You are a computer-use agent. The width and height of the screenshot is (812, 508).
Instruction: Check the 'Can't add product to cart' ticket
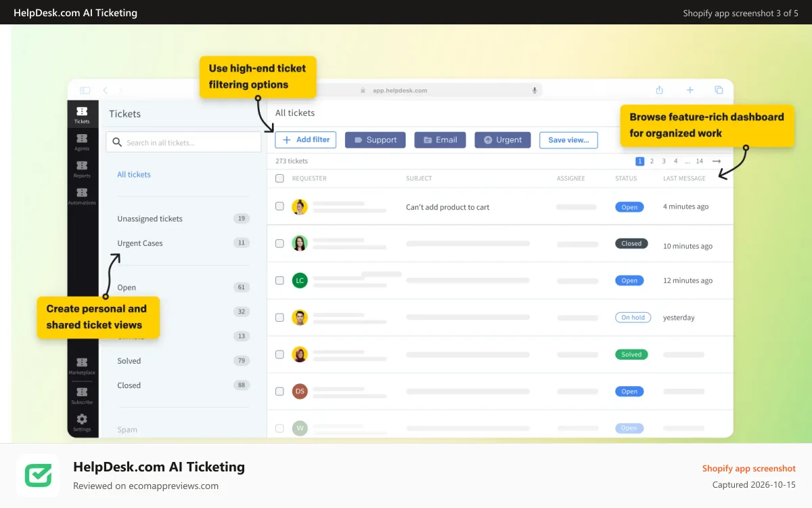[x=279, y=206]
